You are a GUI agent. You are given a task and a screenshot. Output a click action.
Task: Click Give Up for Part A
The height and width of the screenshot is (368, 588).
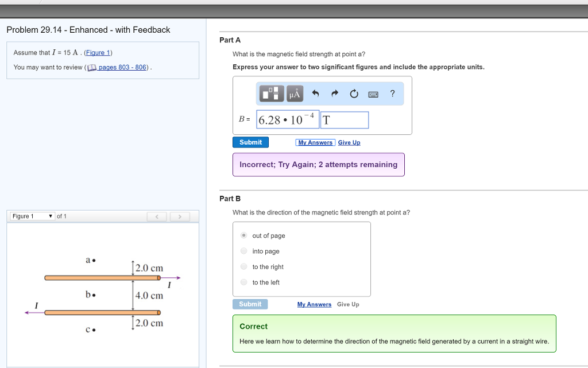coord(349,142)
